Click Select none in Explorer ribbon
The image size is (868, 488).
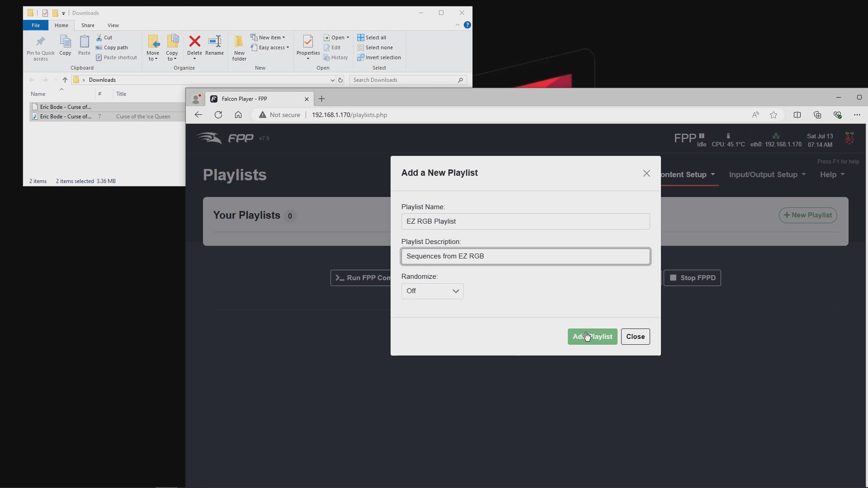click(375, 47)
